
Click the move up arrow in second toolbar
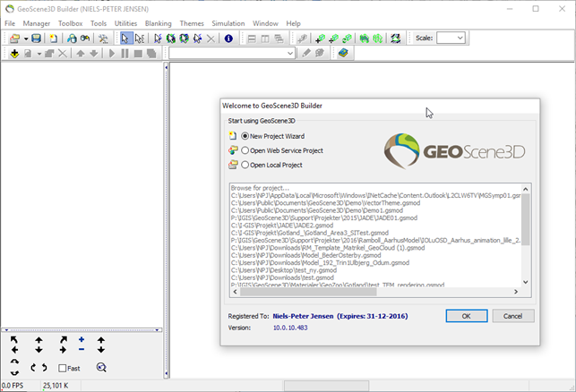[x=81, y=54]
